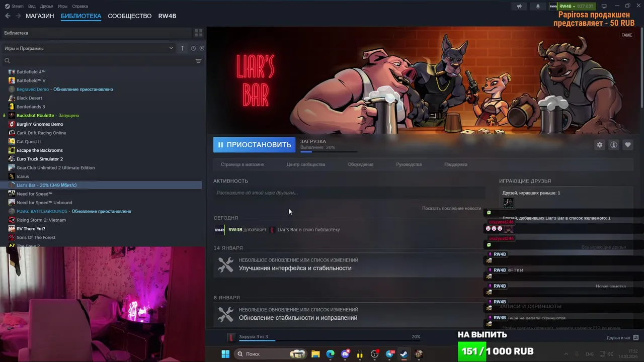Toggle ready-to-play filter icon
This screenshot has height=362, width=644.
pos(202,48)
